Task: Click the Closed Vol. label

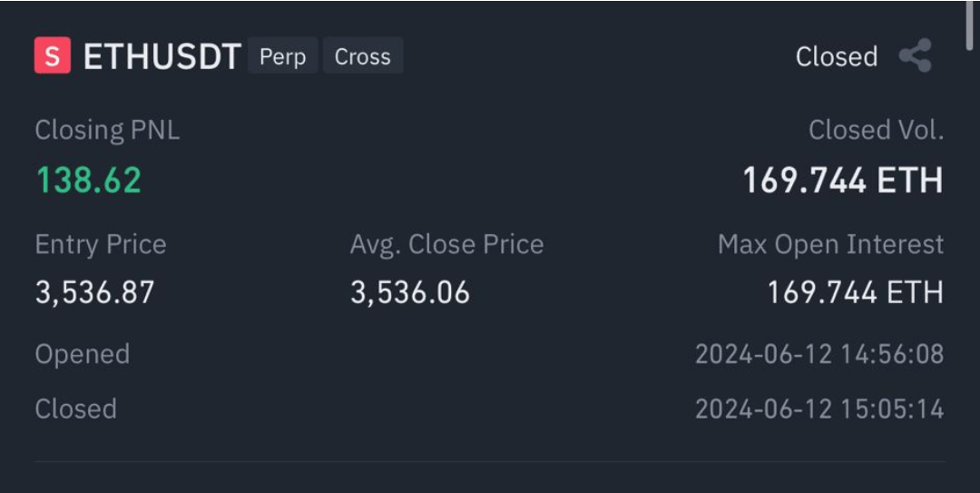Action: click(876, 130)
